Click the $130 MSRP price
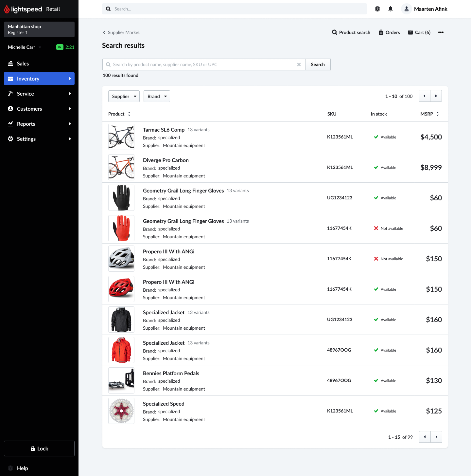471x476 pixels. [x=434, y=380]
